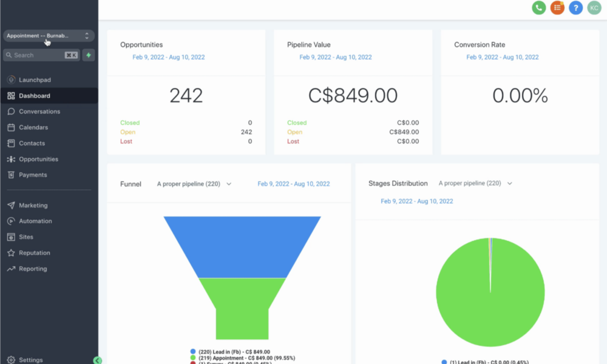This screenshot has height=364, width=607.
Task: Click the Settings gear icon
Action: click(x=11, y=360)
